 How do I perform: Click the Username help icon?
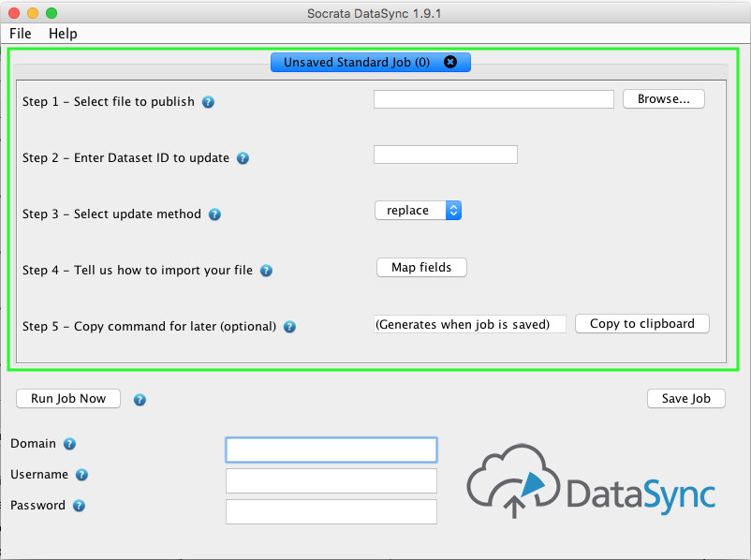[81, 475]
